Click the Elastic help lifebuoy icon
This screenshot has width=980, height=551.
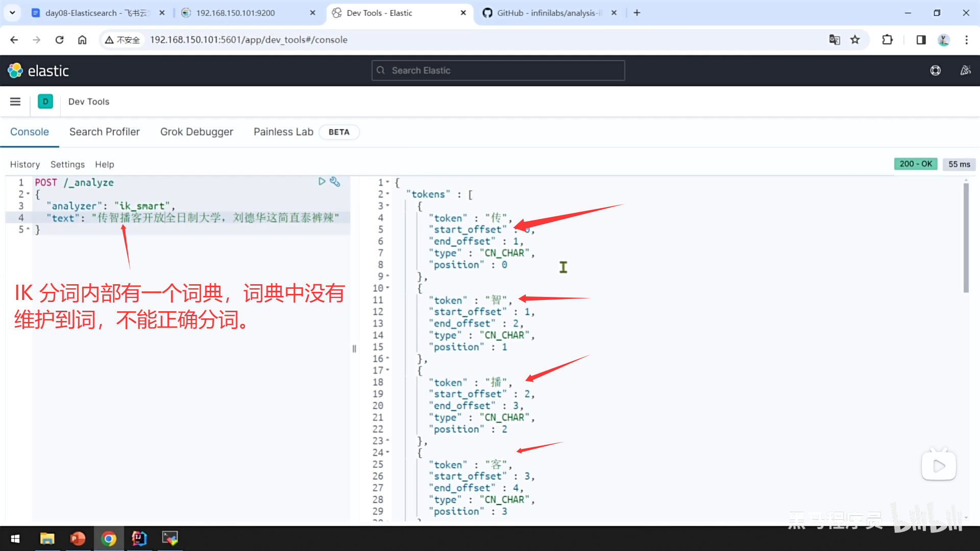935,70
